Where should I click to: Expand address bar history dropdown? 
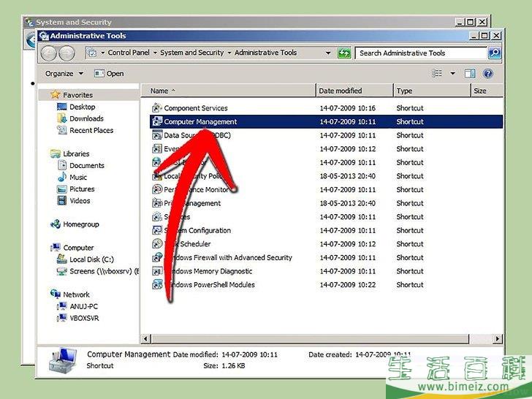coord(328,53)
